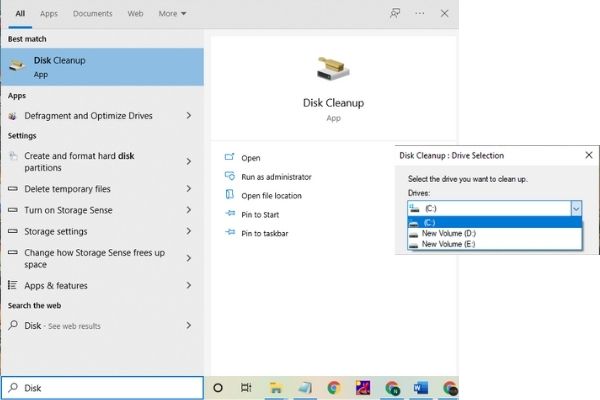This screenshot has height=400, width=600.
Task: Switch to the Web tab
Action: [x=135, y=13]
